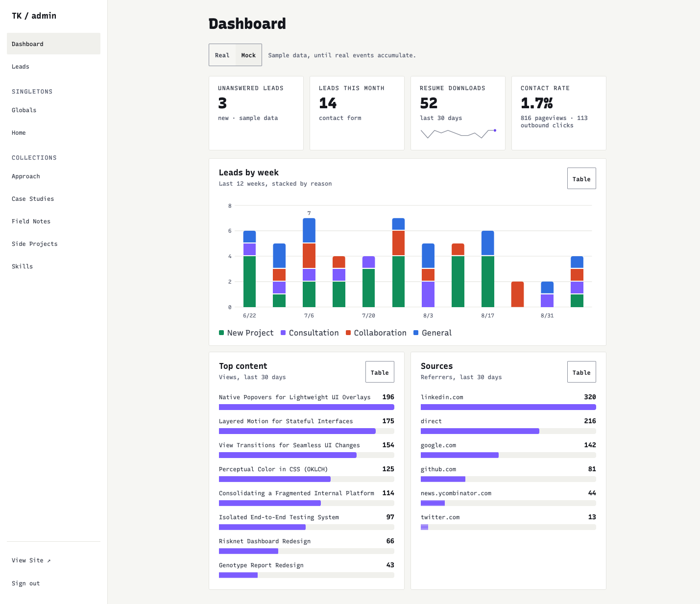Click the google.com source row
The image size is (700, 604).
[x=508, y=451]
